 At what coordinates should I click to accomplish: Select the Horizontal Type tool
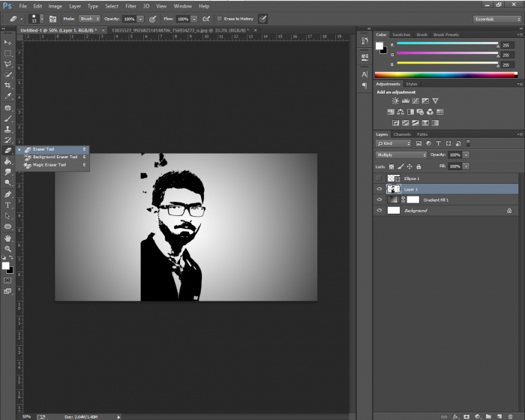tap(7, 205)
